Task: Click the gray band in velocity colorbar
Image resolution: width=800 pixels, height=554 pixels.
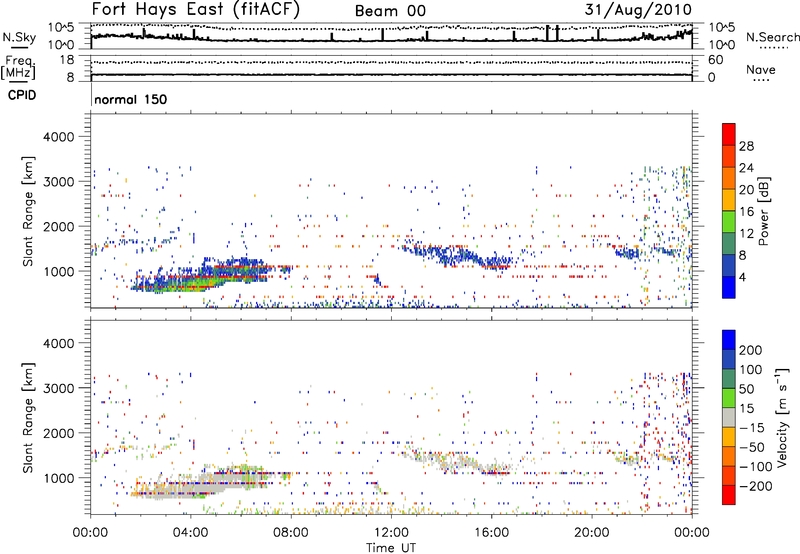Action: (x=729, y=417)
